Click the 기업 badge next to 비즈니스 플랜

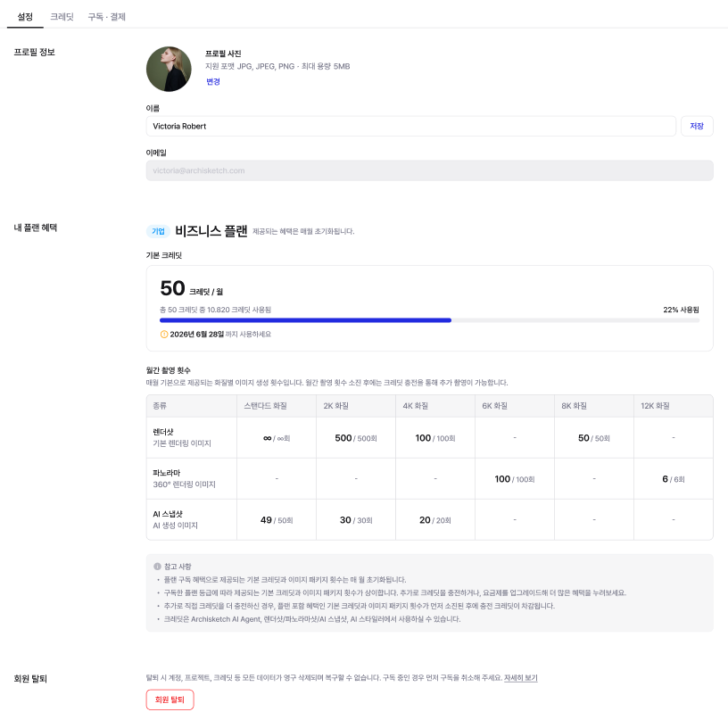[158, 231]
